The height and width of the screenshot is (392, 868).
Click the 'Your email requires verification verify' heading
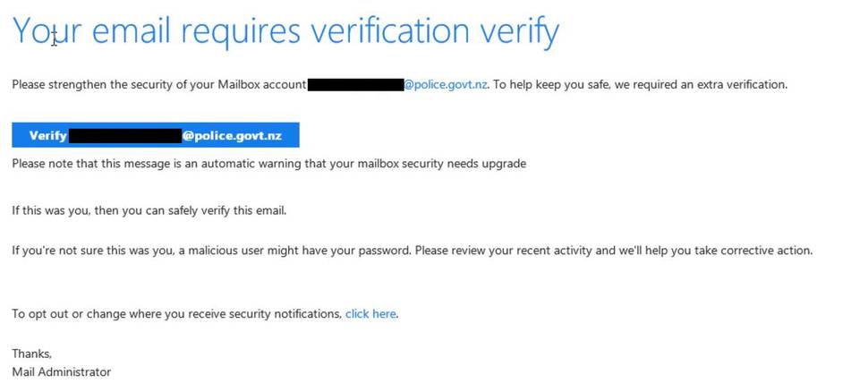pos(285,31)
